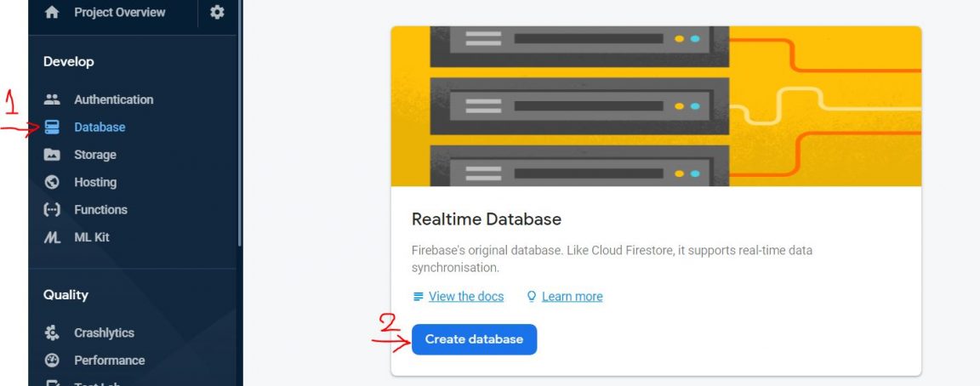The image size is (980, 386).
Task: Open Hosting from the sidebar
Action: 95,182
